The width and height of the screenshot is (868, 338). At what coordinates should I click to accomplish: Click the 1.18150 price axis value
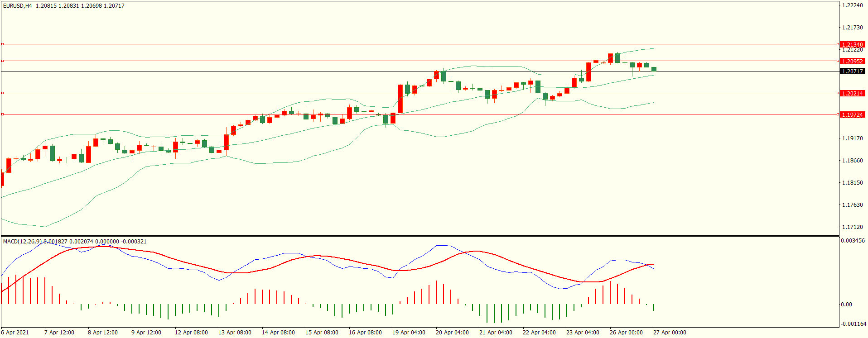click(852, 183)
